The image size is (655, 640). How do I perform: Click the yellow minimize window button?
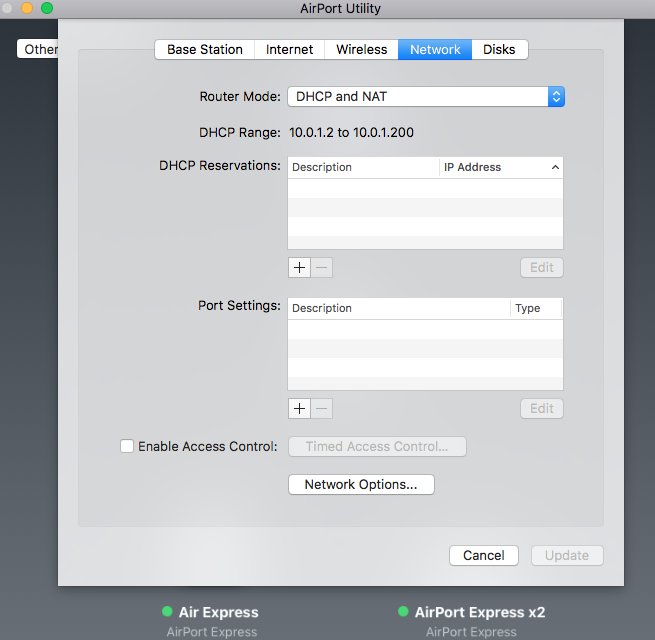(x=27, y=8)
